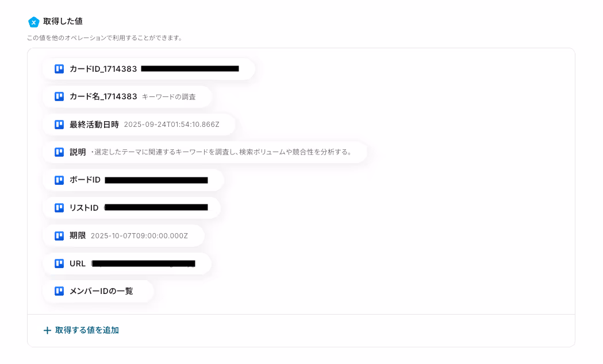The width and height of the screenshot is (603, 364).
Task: Click the 2025-10-07T09:00:00.000Z due date value
Action: (139, 236)
